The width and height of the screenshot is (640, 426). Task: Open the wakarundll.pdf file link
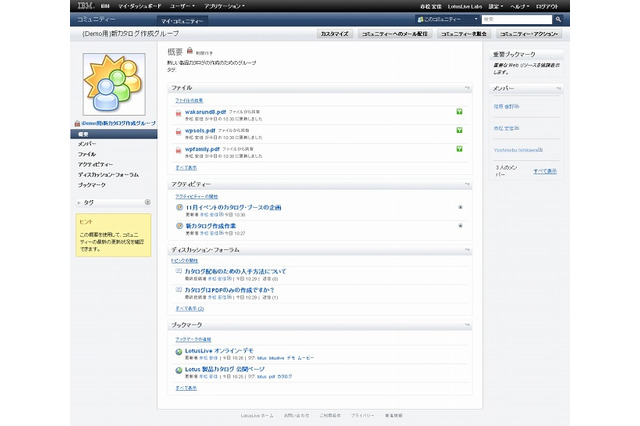point(205,111)
